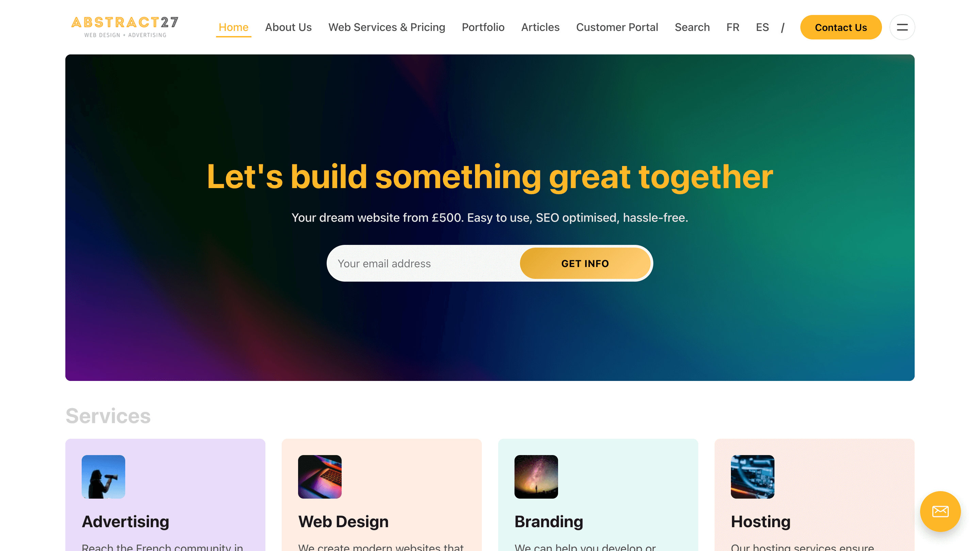Click the Search nav item
This screenshot has height=551, width=980.
pos(692,27)
